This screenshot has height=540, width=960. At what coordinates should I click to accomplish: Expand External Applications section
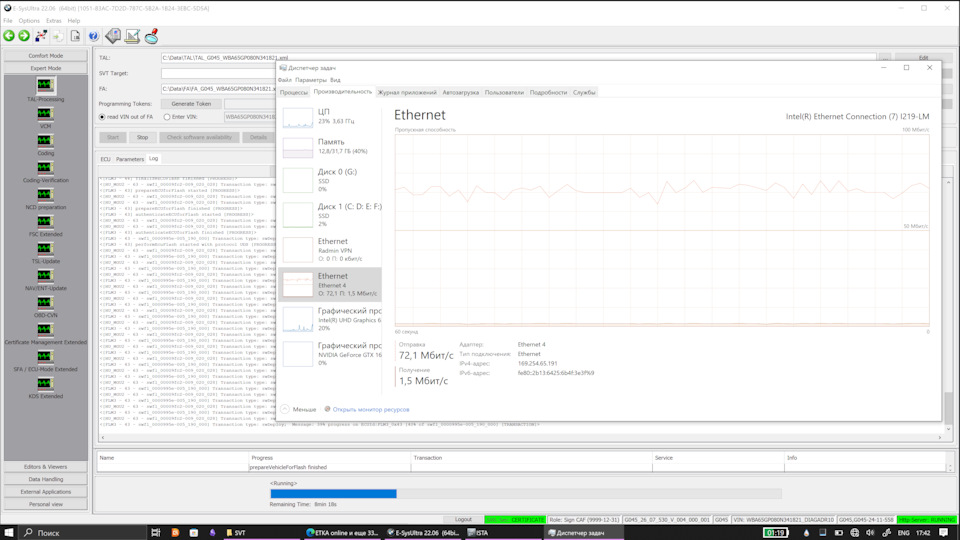(x=45, y=492)
